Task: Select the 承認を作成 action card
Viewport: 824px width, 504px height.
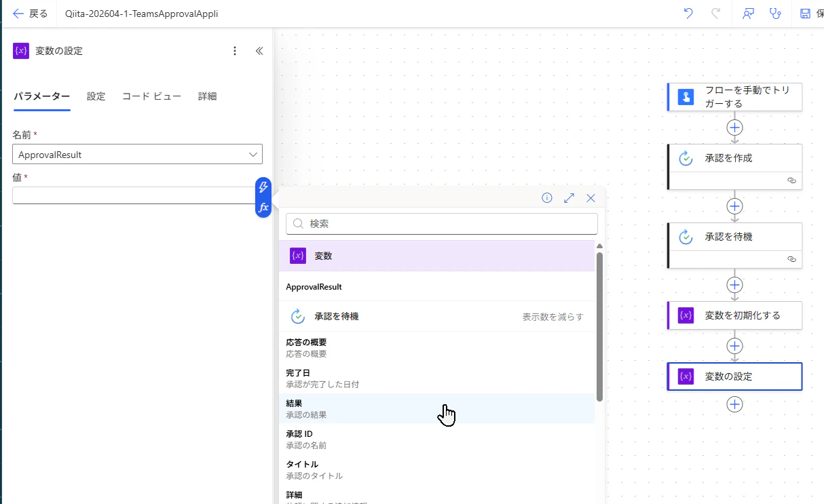Action: click(x=735, y=166)
